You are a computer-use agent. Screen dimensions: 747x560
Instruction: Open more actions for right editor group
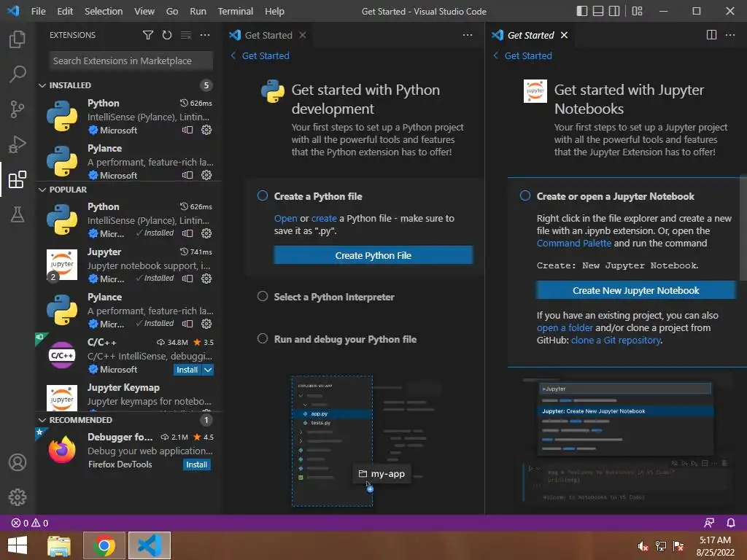(729, 35)
